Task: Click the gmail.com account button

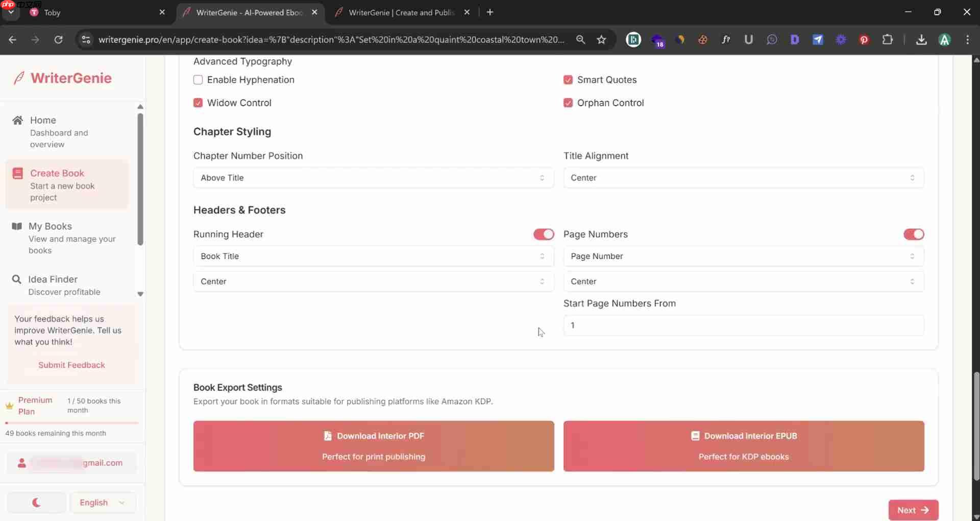Action: click(x=71, y=463)
